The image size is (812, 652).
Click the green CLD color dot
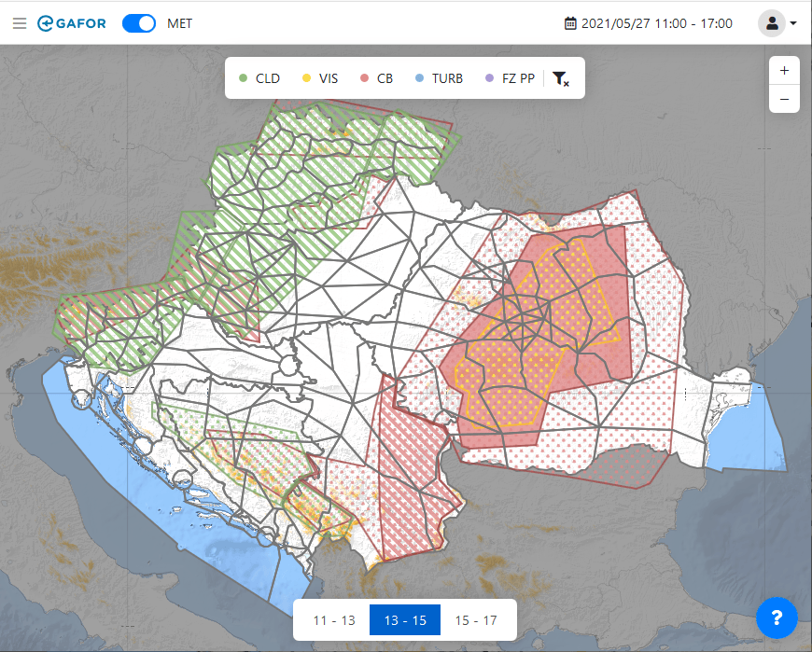[244, 78]
